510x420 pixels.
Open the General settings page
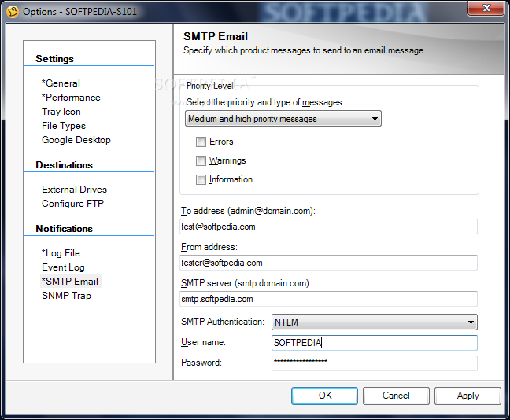[61, 83]
